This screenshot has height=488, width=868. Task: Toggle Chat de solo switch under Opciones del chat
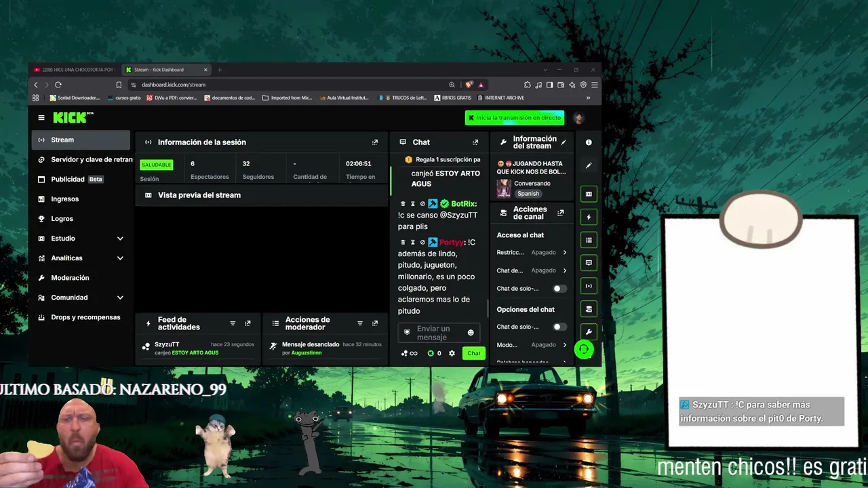[x=558, y=327]
